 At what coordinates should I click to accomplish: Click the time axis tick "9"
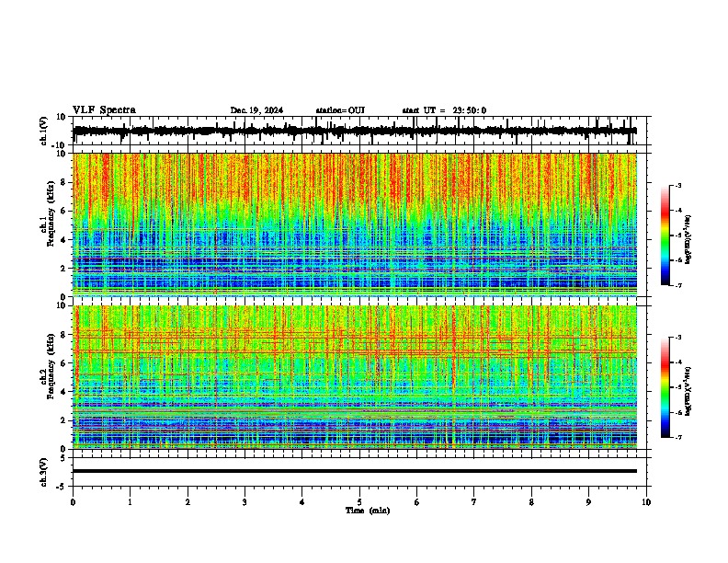[588, 502]
